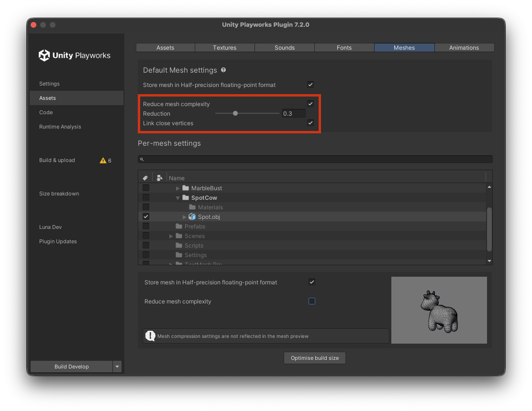Image resolution: width=532 pixels, height=411 pixels.
Task: Click the Spot.obj mesh cube icon
Action: (192, 217)
